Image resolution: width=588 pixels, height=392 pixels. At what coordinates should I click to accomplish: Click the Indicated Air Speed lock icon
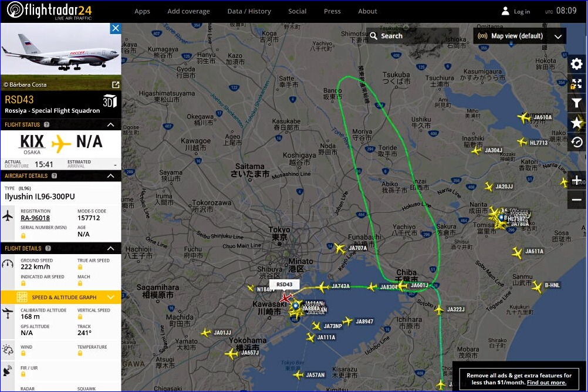click(23, 283)
